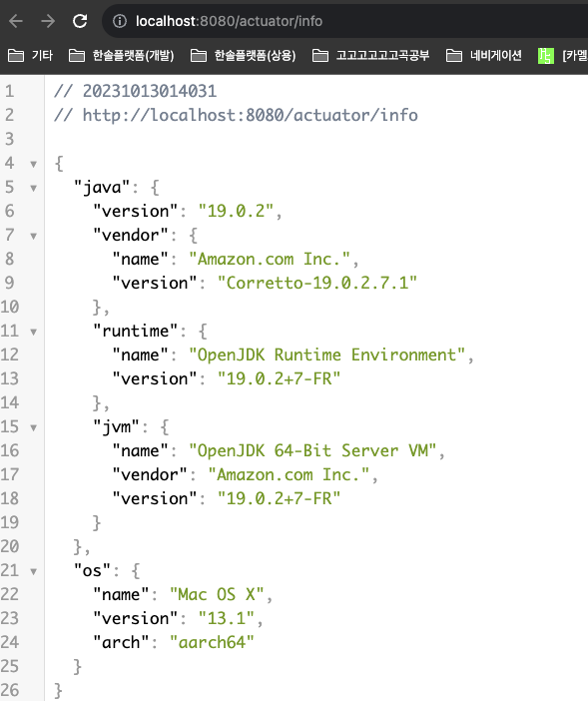Screen dimensions: 588x701
Task: Open the site information icon in address bar
Action: coord(120,21)
